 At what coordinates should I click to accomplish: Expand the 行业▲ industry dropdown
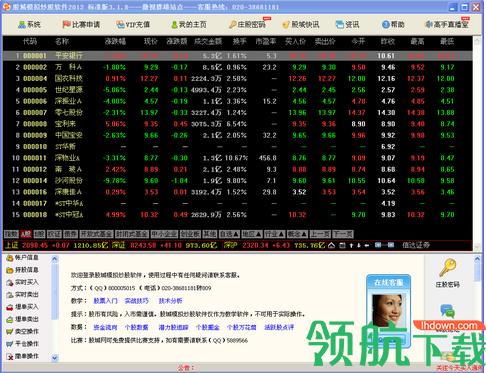(x=274, y=234)
